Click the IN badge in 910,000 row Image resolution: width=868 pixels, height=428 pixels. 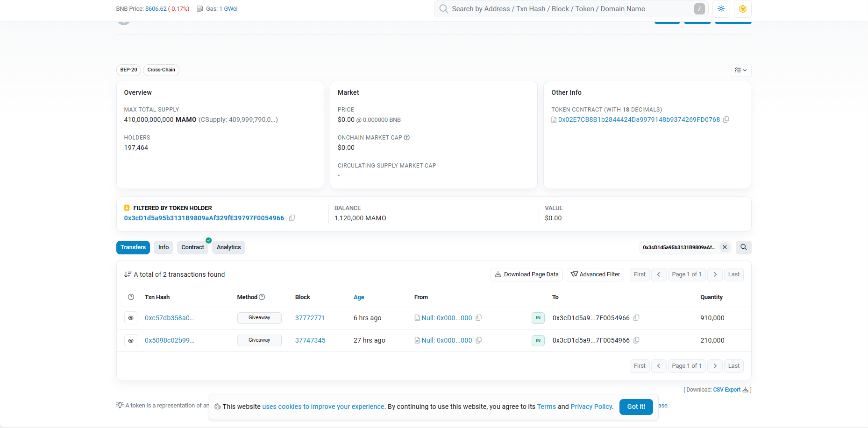coord(538,318)
